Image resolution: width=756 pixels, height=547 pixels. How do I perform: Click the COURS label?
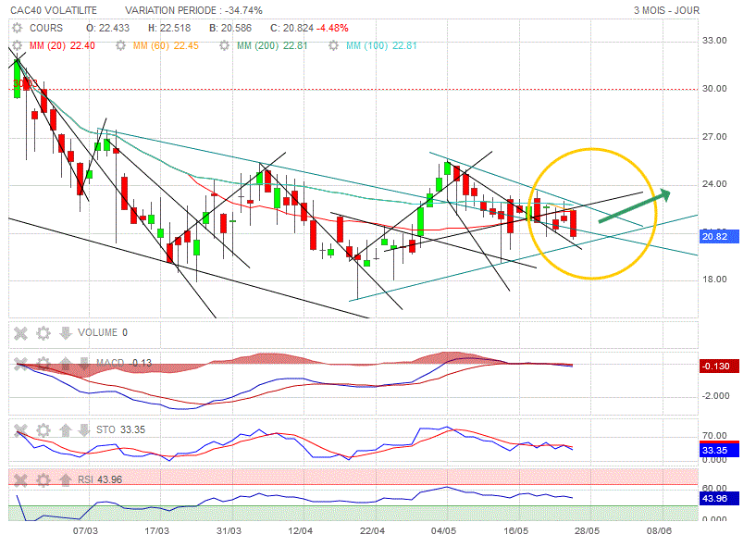pyautogui.click(x=46, y=28)
